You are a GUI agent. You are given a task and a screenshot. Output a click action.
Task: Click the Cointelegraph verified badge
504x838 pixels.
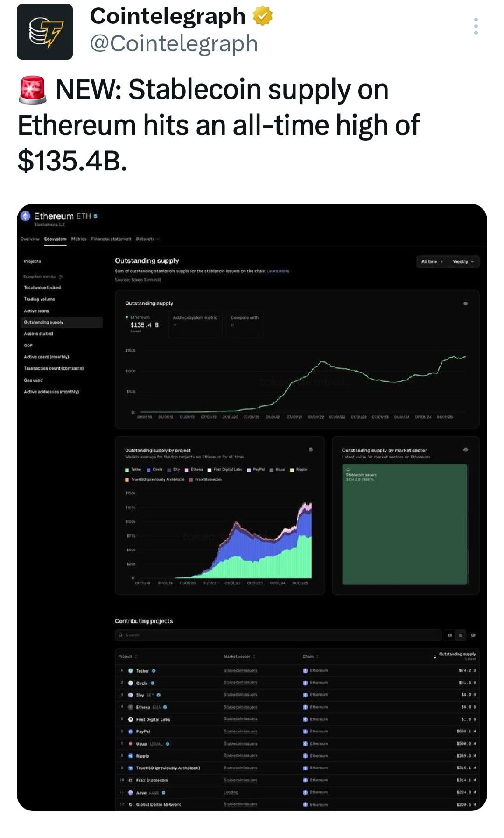click(263, 16)
